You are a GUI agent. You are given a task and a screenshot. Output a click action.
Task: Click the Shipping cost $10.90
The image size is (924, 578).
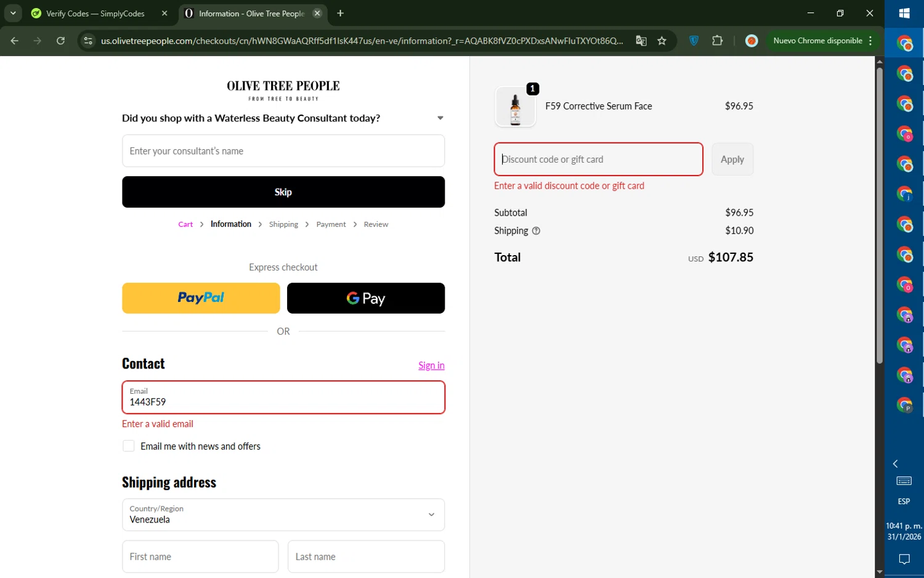739,230
